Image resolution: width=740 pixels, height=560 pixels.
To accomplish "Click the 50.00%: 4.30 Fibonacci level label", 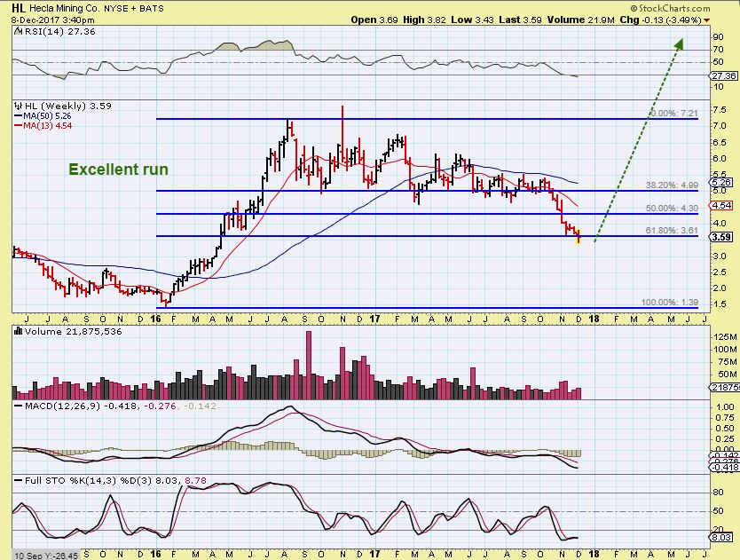I will (672, 209).
